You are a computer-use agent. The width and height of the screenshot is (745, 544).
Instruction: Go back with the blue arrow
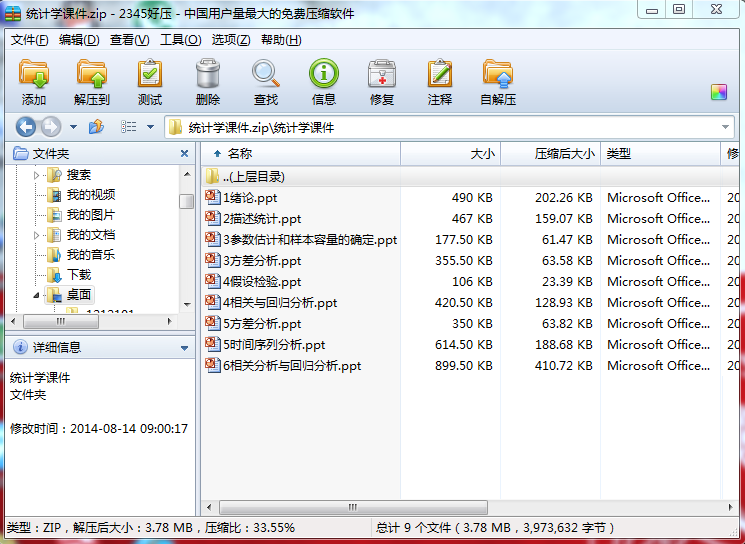tap(26, 127)
